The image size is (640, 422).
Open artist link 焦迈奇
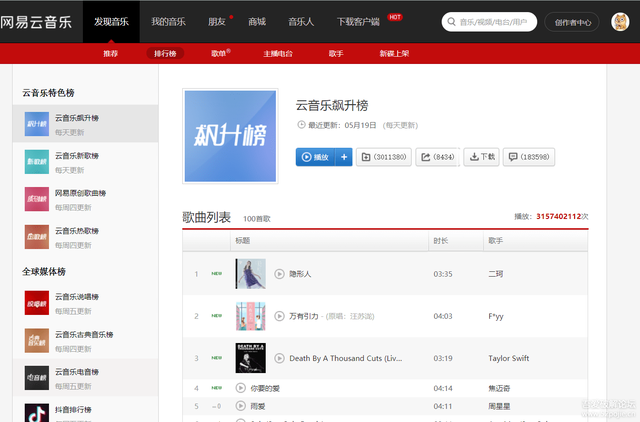click(x=499, y=388)
